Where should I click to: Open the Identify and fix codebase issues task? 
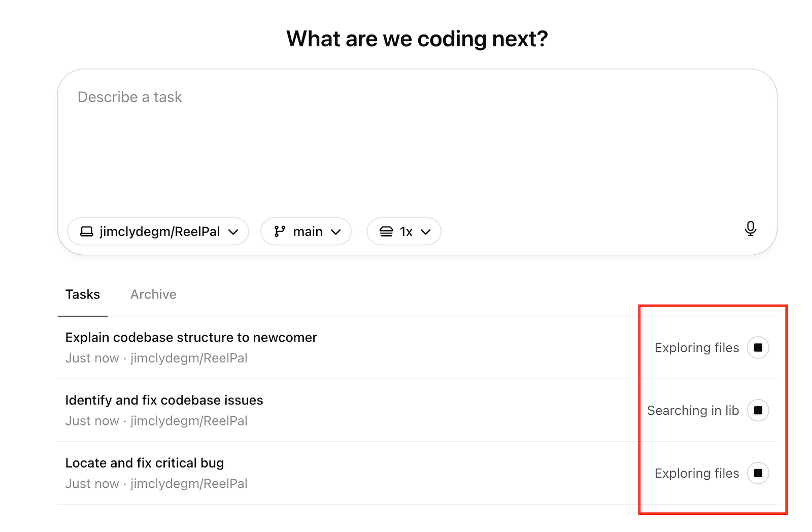coord(164,400)
